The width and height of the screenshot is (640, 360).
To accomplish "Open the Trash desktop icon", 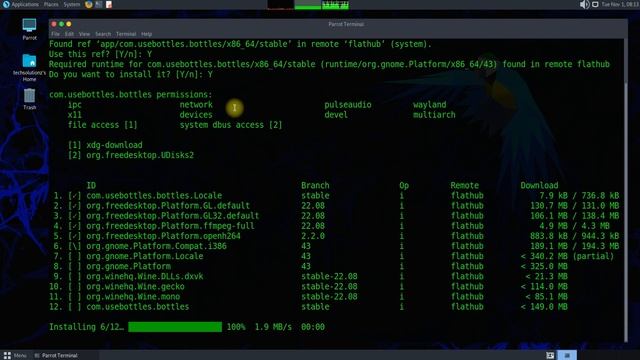I will pyautogui.click(x=29, y=99).
